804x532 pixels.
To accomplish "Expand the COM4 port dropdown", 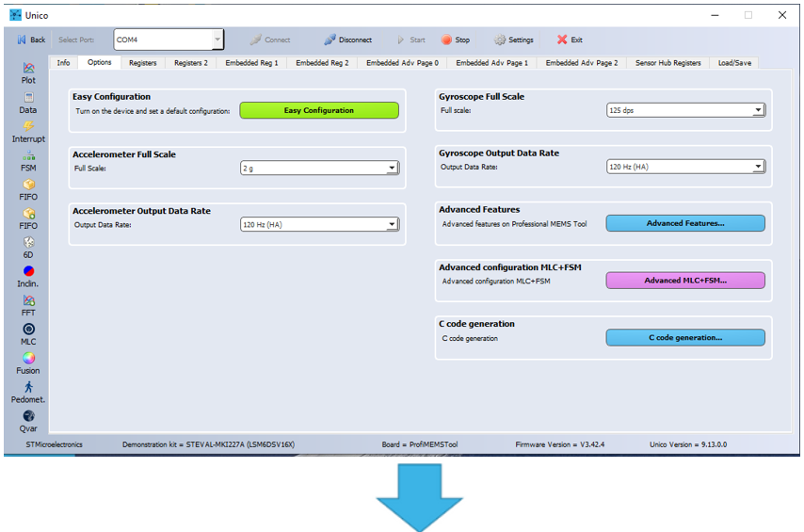I will point(217,40).
